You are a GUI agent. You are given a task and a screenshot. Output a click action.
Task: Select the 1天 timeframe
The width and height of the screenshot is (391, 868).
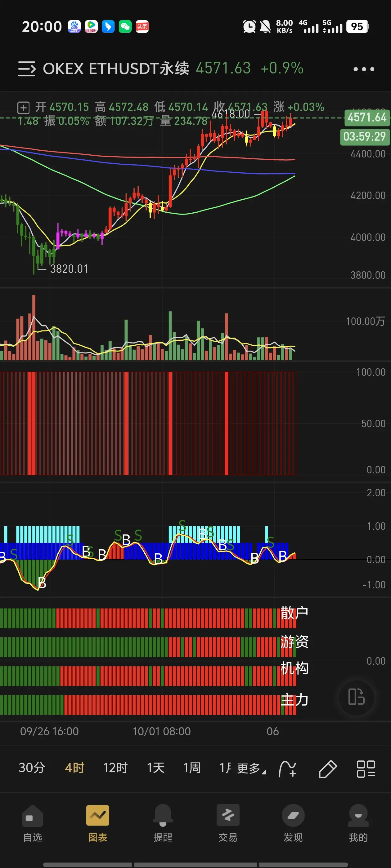(155, 768)
